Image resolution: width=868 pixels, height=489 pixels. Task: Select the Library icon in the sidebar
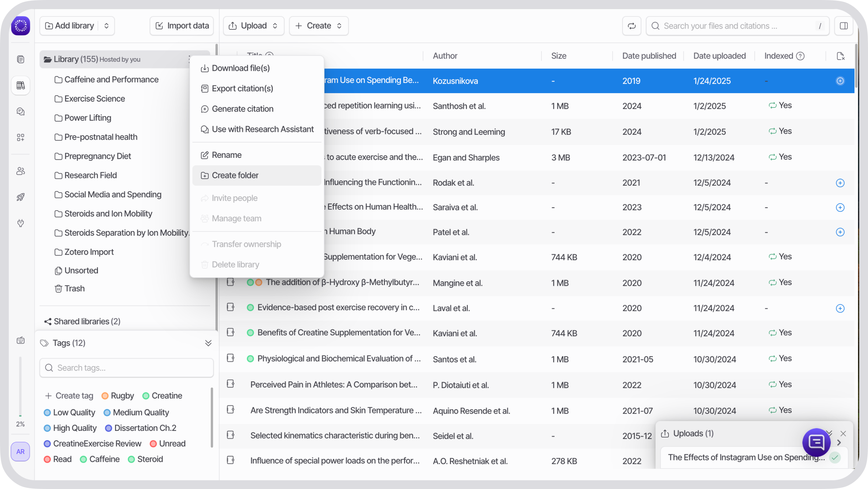click(x=21, y=85)
